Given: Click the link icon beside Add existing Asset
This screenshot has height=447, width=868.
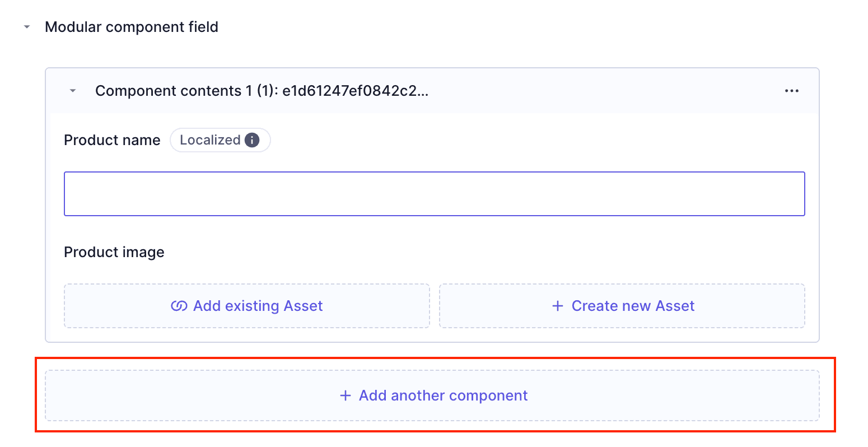Looking at the screenshot, I should coord(179,306).
